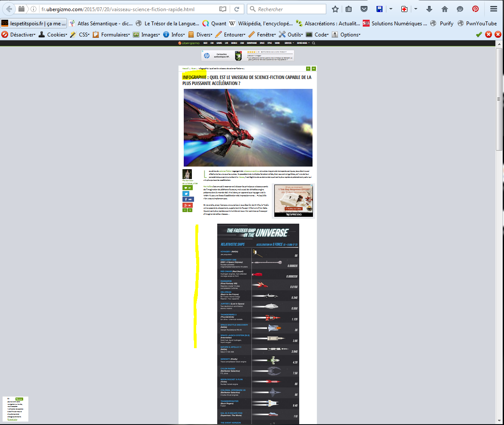
Task: Expand the Désactiver developer menu
Action: pyautogui.click(x=18, y=35)
